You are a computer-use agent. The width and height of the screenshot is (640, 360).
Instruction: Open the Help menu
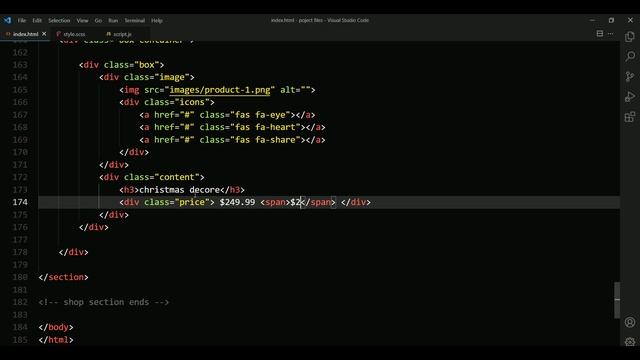coord(157,20)
